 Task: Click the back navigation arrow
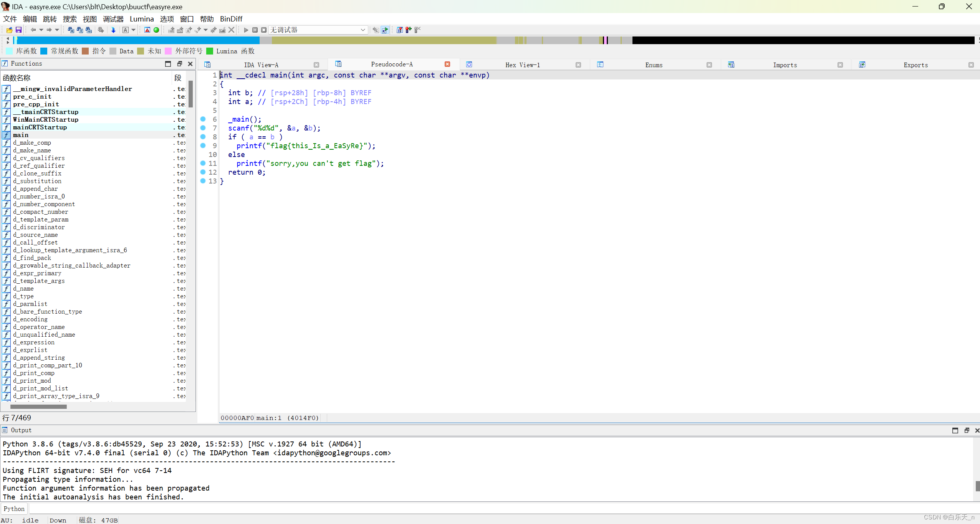tap(33, 30)
